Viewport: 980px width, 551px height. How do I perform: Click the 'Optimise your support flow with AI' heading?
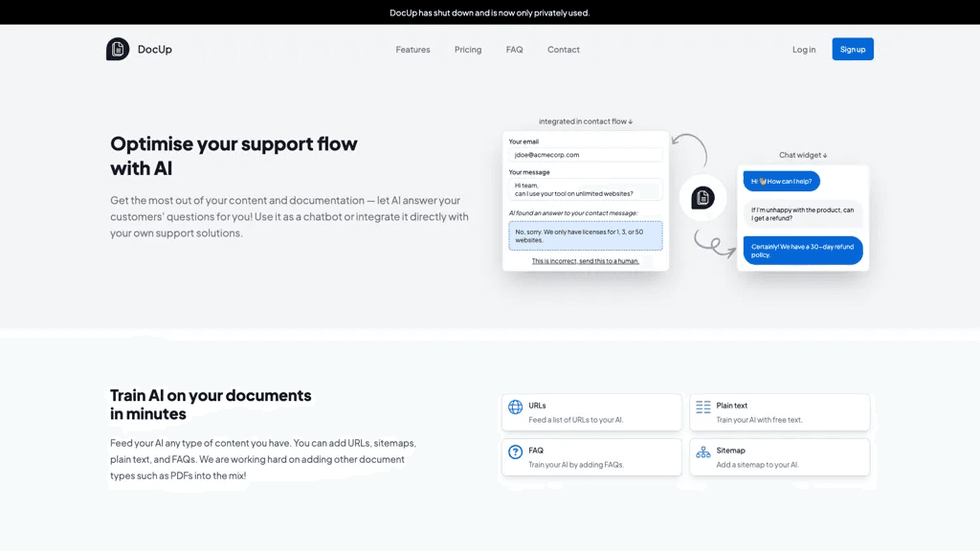click(234, 156)
